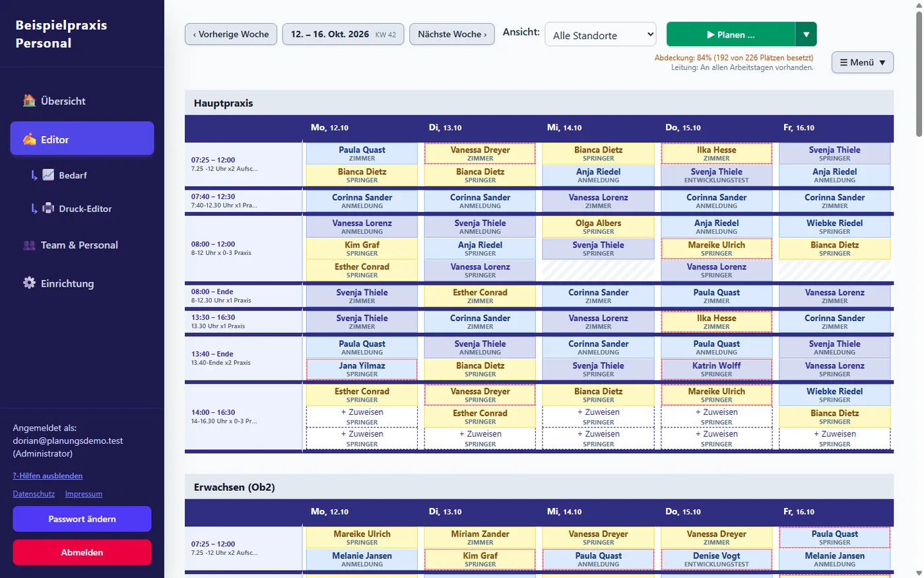Go to Vorherige Woche
The height and width of the screenshot is (578, 924).
(x=231, y=34)
